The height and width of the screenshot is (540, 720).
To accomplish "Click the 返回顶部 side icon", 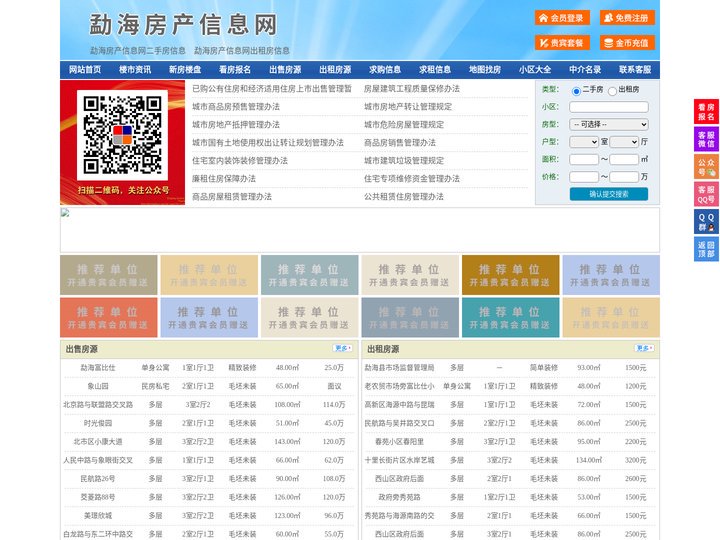I will click(706, 249).
